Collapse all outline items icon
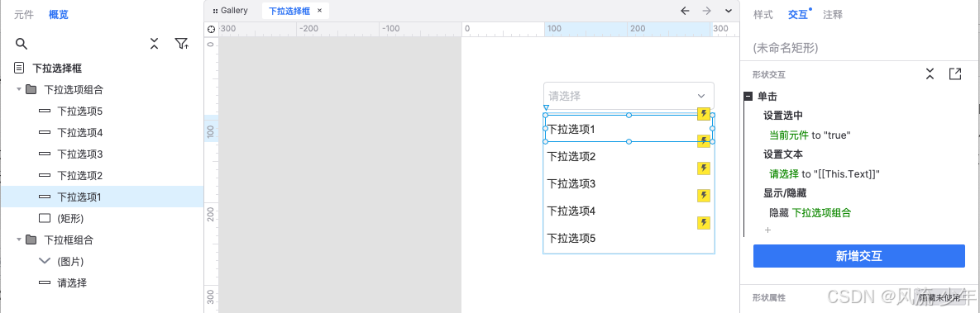The image size is (980, 313). click(x=155, y=44)
